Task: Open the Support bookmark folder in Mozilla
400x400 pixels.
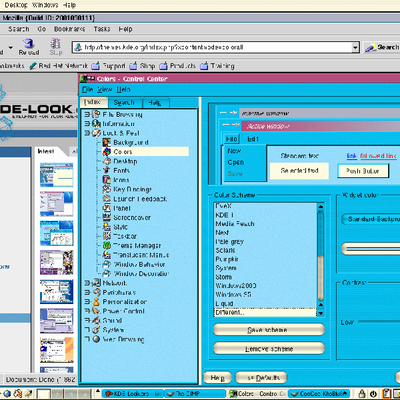Action: (109, 66)
